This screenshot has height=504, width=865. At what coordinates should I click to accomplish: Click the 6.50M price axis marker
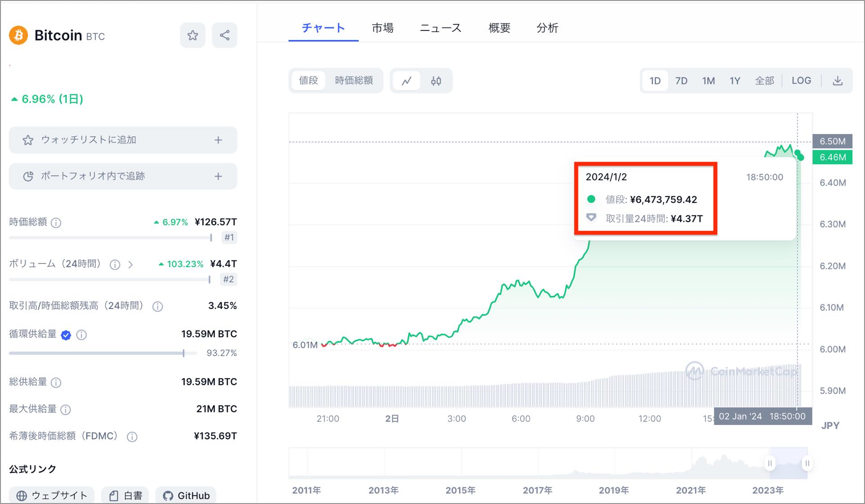point(832,141)
